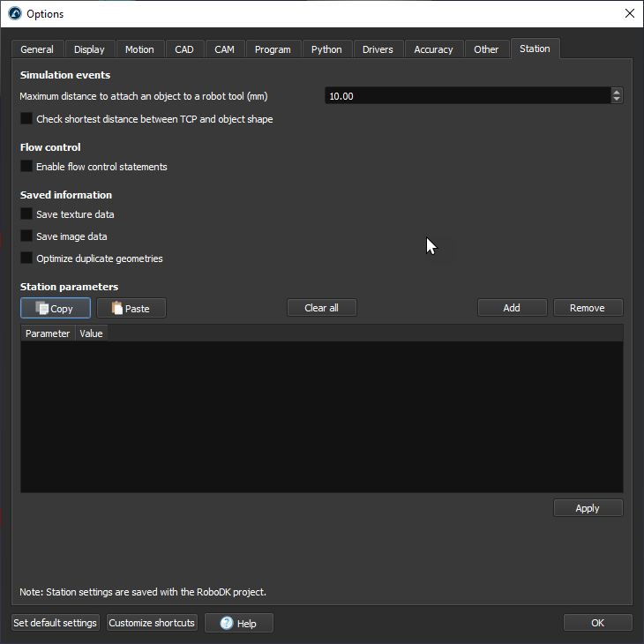Enable Check shortest distance between TCP checkbox
The width and height of the screenshot is (644, 644).
pyautogui.click(x=26, y=119)
